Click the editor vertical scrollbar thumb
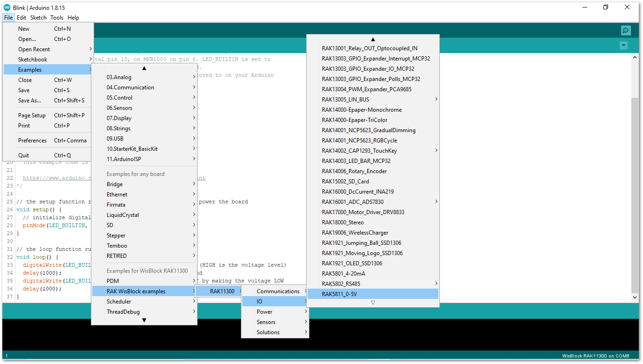 click(x=635, y=195)
